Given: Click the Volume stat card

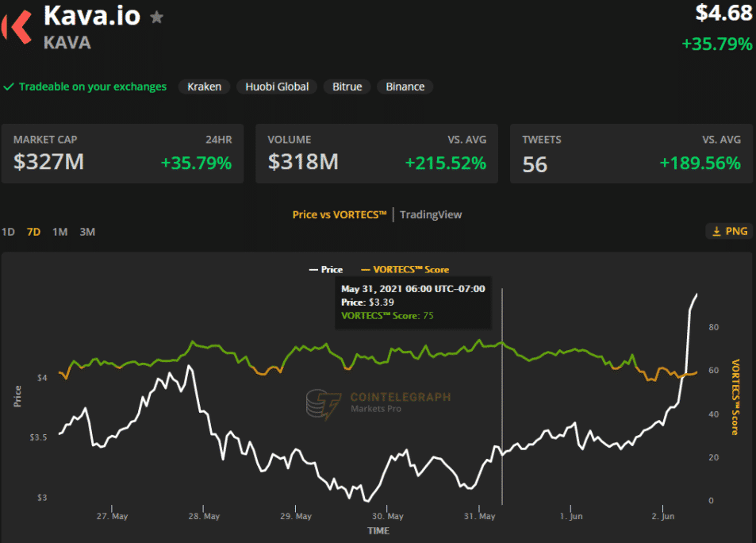Looking at the screenshot, I should [377, 153].
